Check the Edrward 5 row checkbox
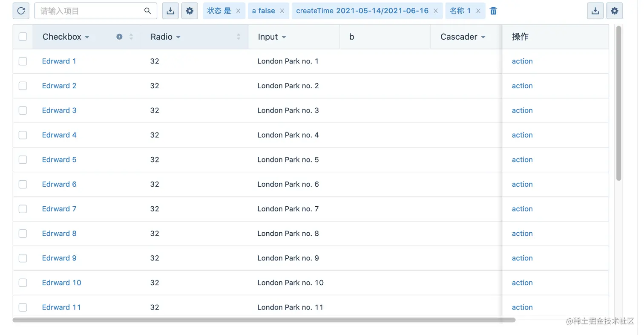 23,160
